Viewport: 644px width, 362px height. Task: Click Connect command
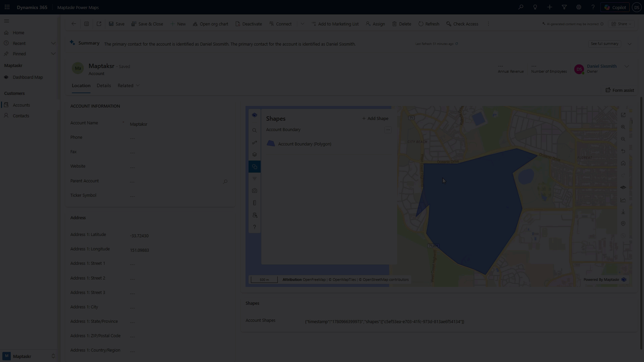pyautogui.click(x=280, y=24)
